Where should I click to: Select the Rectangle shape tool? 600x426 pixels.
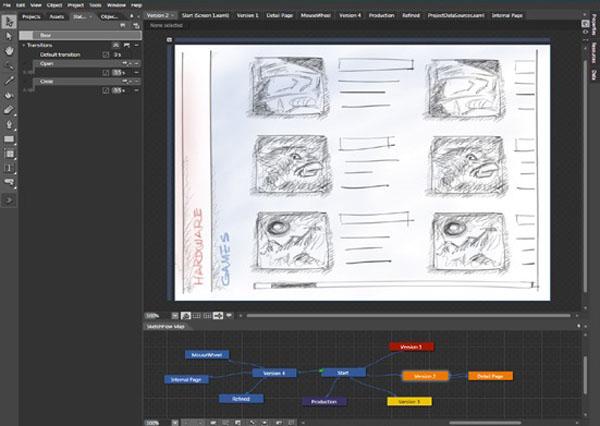[9, 139]
